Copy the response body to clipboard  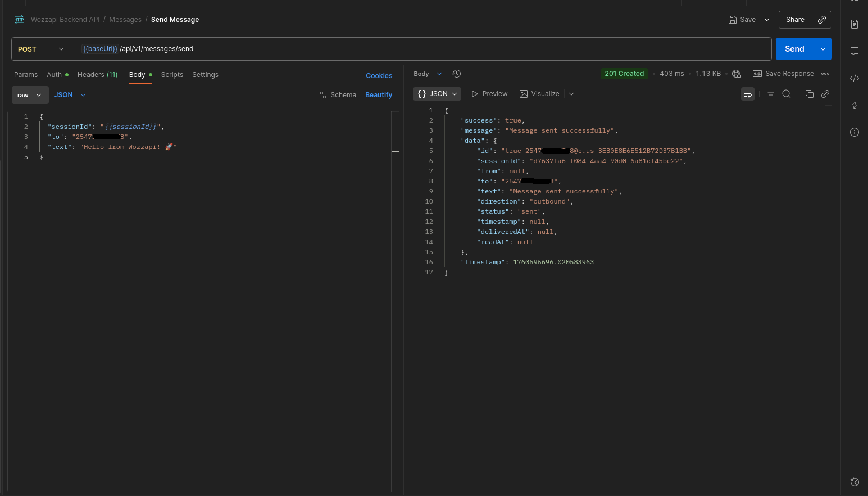pos(809,94)
